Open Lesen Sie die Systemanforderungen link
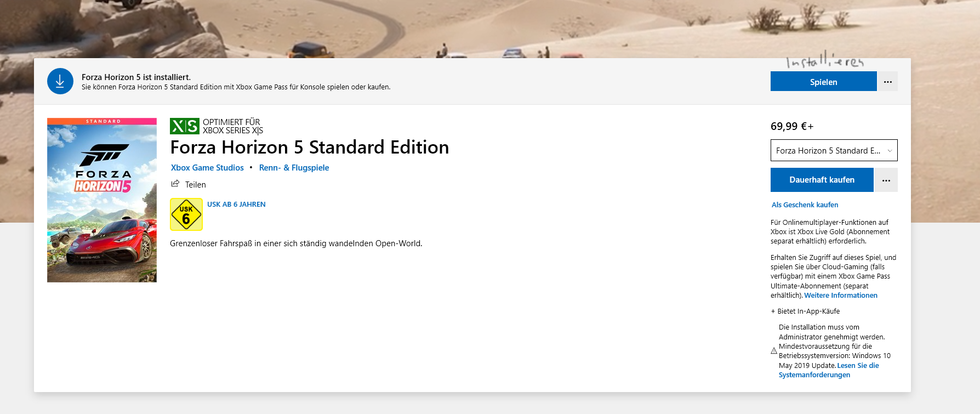Image resolution: width=980 pixels, height=414 pixels. pyautogui.click(x=829, y=370)
